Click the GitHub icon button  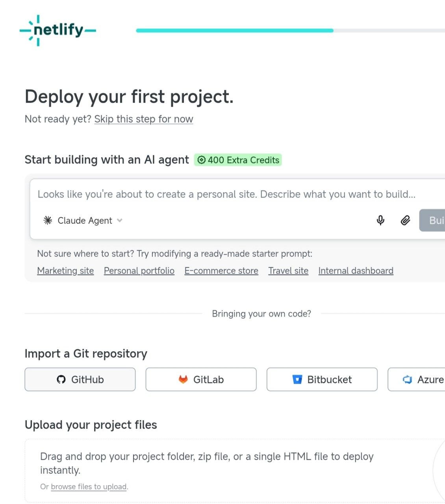pyautogui.click(x=61, y=379)
